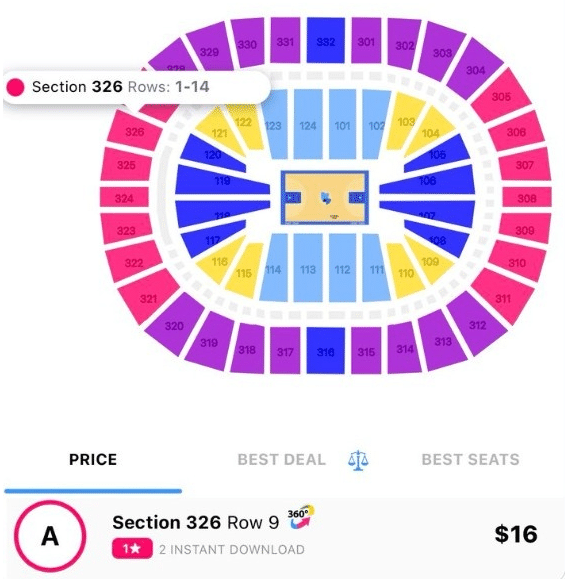Select light blue section 124
The image size is (565, 579).
(308, 124)
